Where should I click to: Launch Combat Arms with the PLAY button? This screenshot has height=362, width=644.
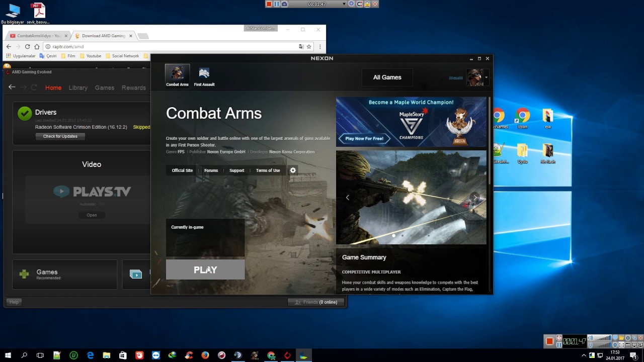pyautogui.click(x=205, y=270)
